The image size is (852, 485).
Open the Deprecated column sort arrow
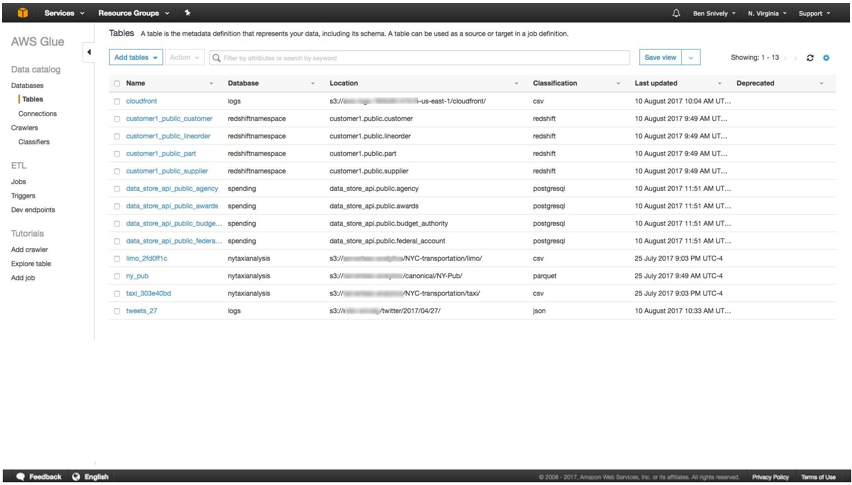pyautogui.click(x=821, y=84)
